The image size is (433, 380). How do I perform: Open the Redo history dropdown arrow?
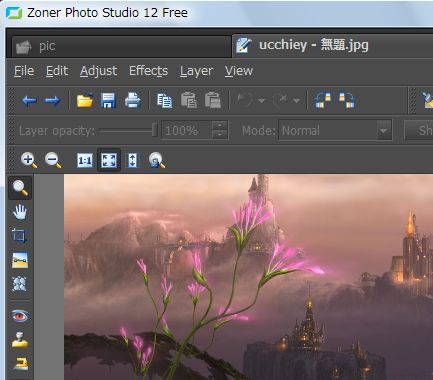tap(296, 100)
